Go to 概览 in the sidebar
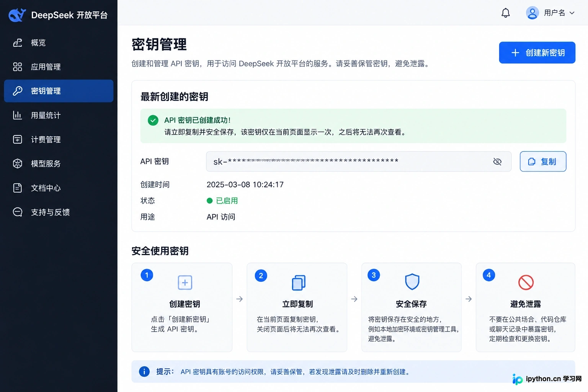588x392 pixels. [x=59, y=42]
